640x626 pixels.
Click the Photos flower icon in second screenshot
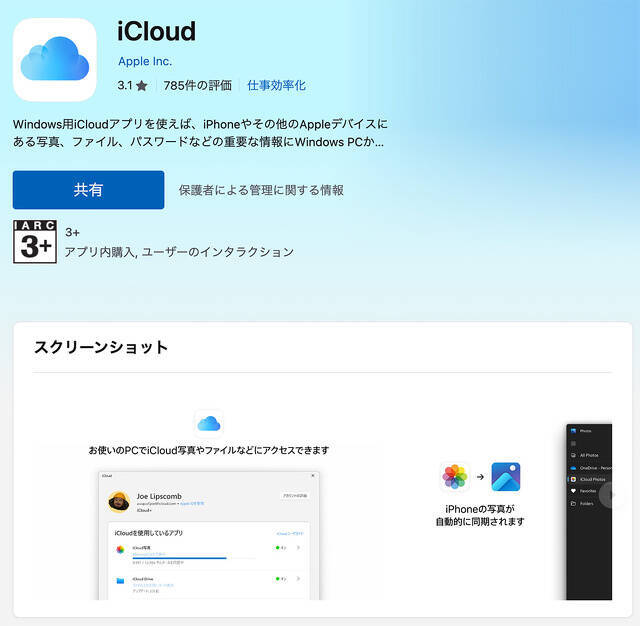(x=454, y=476)
